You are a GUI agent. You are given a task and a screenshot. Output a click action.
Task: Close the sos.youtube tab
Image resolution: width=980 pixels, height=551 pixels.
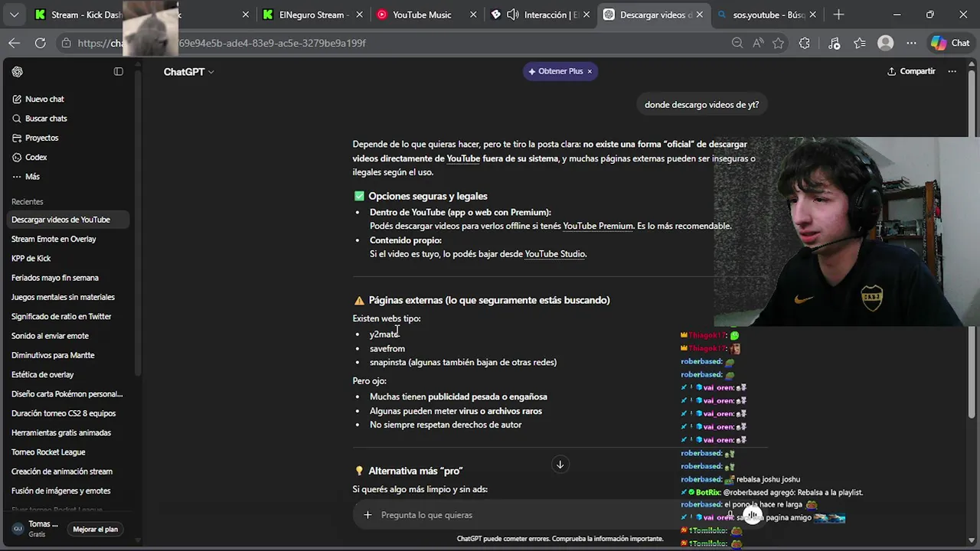point(812,15)
